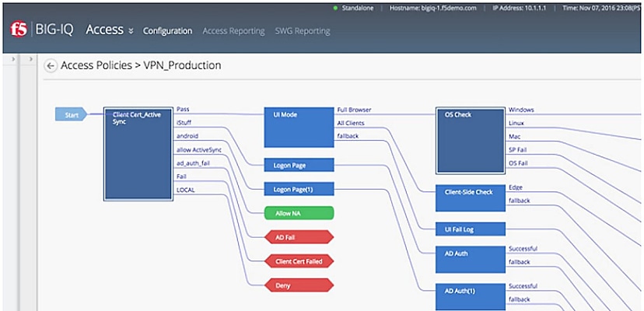This screenshot has height=311, width=644.
Task: Select the Start node
Action: [71, 114]
